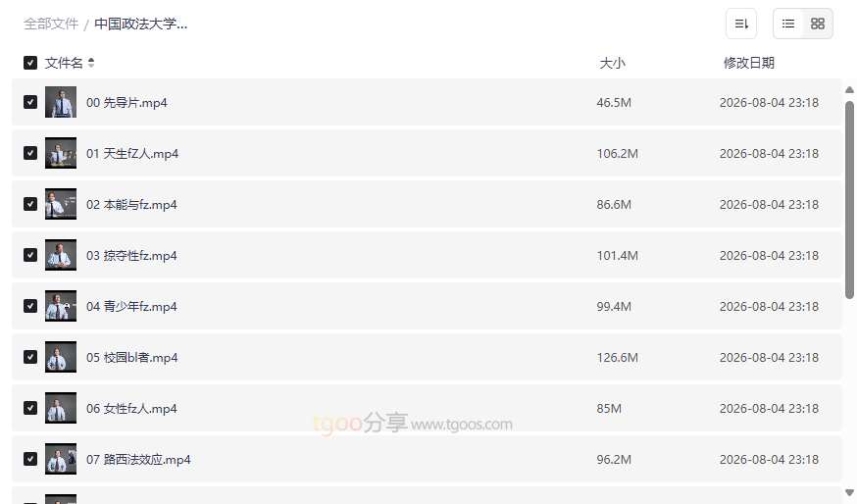The width and height of the screenshot is (857, 504).
Task: Open file 06 女性fz人.mp4
Action: coord(131,408)
